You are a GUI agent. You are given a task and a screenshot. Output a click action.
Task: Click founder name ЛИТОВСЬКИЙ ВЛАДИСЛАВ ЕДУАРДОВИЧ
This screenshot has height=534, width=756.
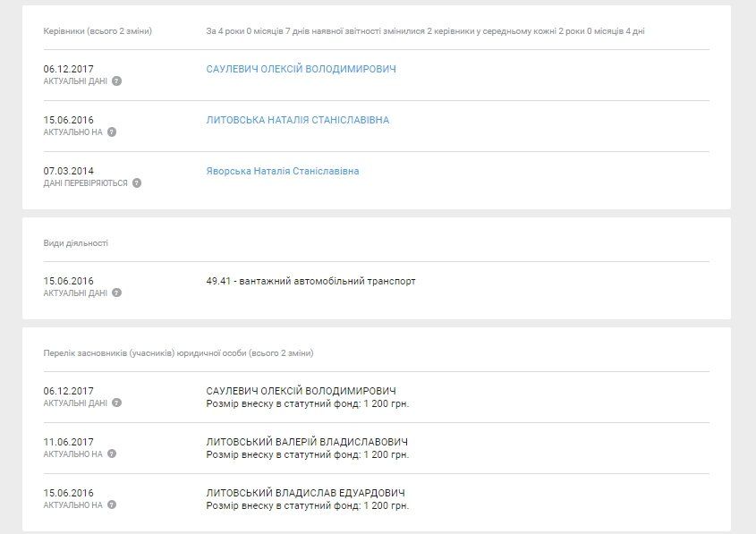pos(305,493)
